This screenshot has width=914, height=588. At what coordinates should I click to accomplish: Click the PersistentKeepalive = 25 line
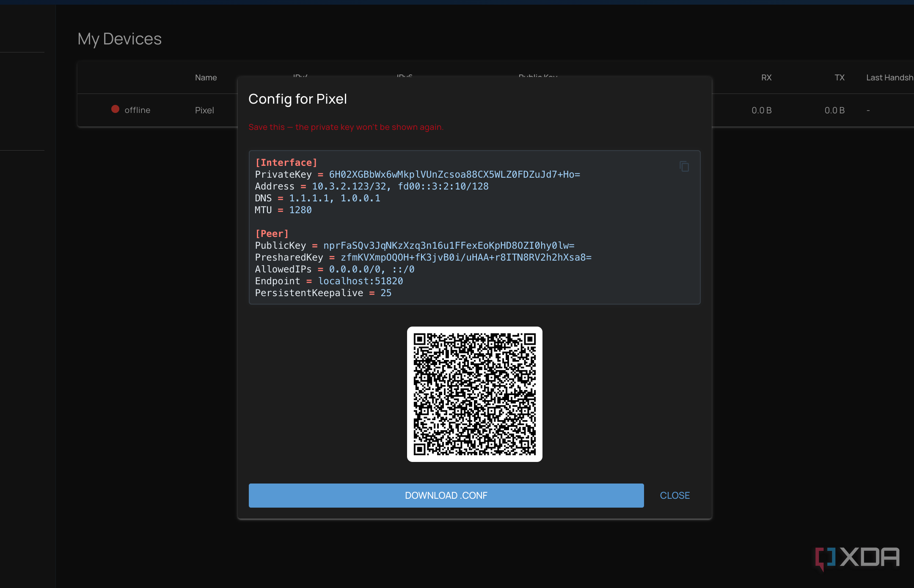coord(323,293)
